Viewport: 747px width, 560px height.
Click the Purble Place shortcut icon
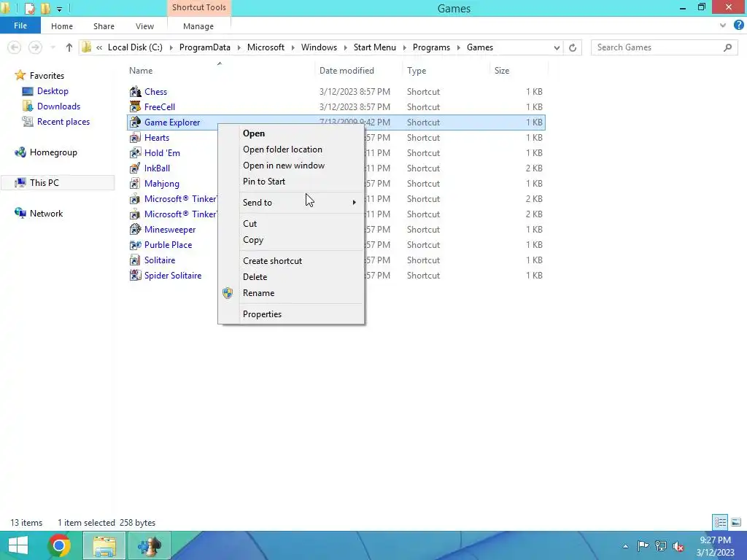tap(135, 245)
